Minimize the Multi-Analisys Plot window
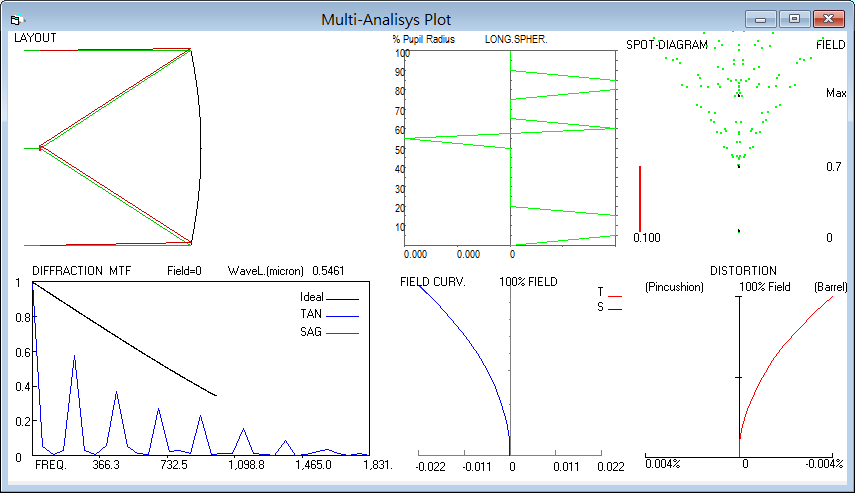 tap(761, 19)
